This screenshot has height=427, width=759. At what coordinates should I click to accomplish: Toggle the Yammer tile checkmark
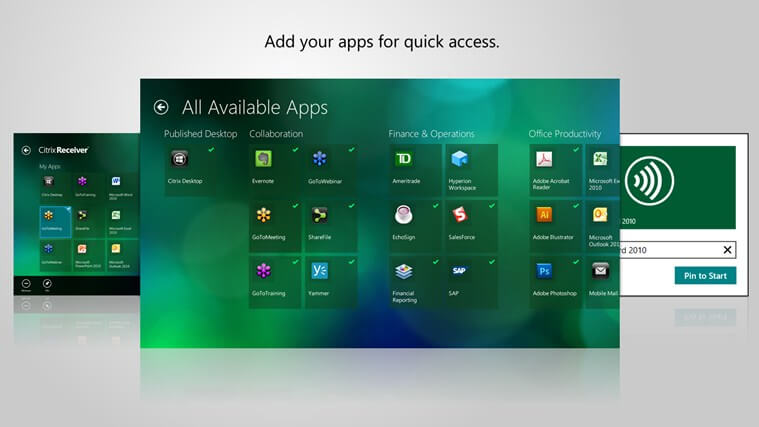(351, 262)
